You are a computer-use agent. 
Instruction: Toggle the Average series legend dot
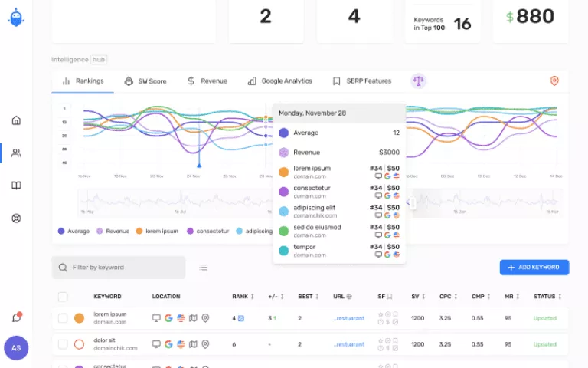(61, 231)
